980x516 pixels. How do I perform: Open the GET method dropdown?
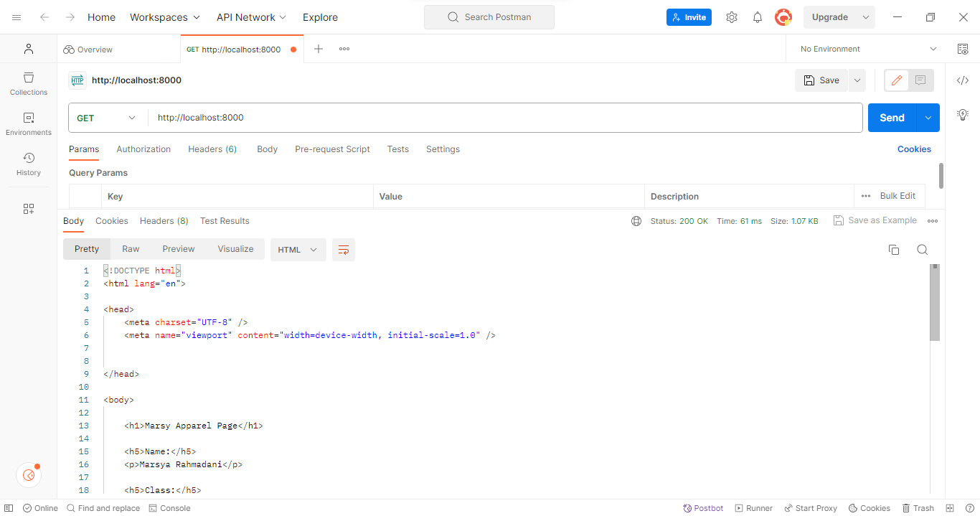(x=106, y=117)
